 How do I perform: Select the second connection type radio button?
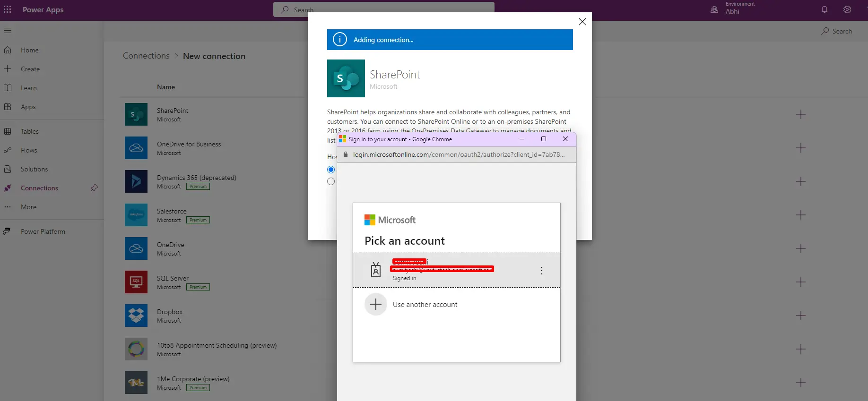(331, 181)
